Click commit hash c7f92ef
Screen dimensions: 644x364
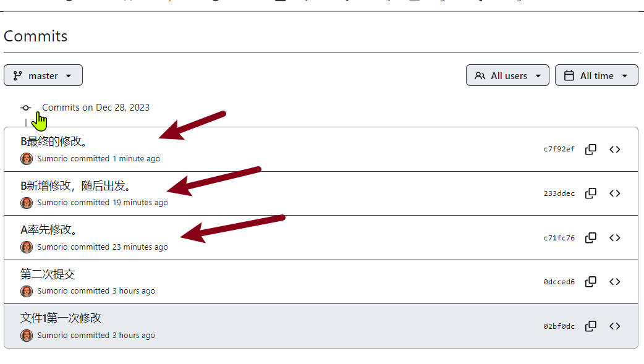559,149
